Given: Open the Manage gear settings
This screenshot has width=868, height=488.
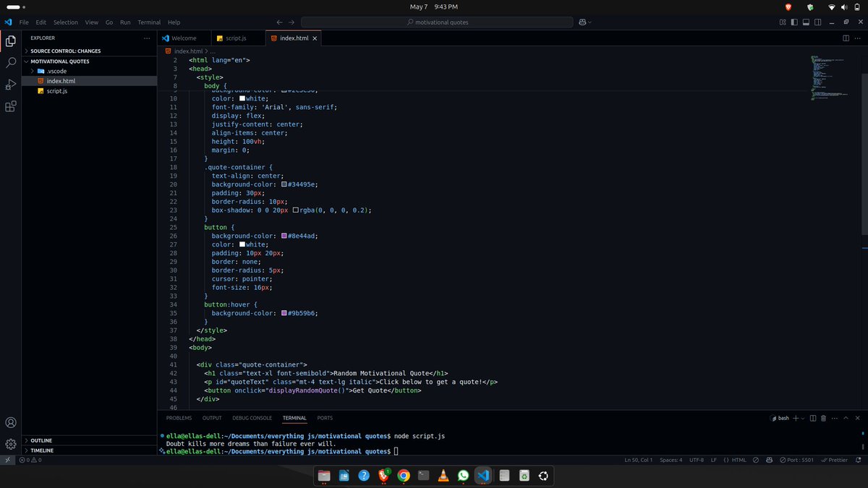Looking at the screenshot, I should tap(11, 443).
